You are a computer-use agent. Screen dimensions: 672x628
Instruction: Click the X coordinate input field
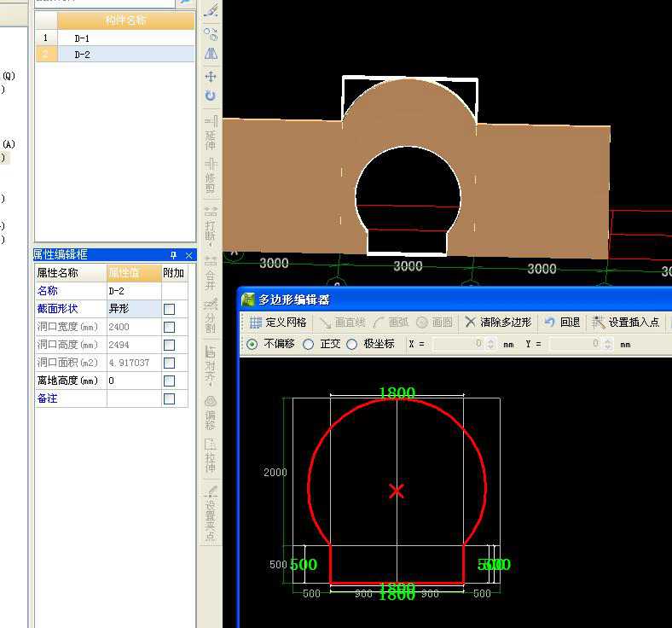point(460,344)
